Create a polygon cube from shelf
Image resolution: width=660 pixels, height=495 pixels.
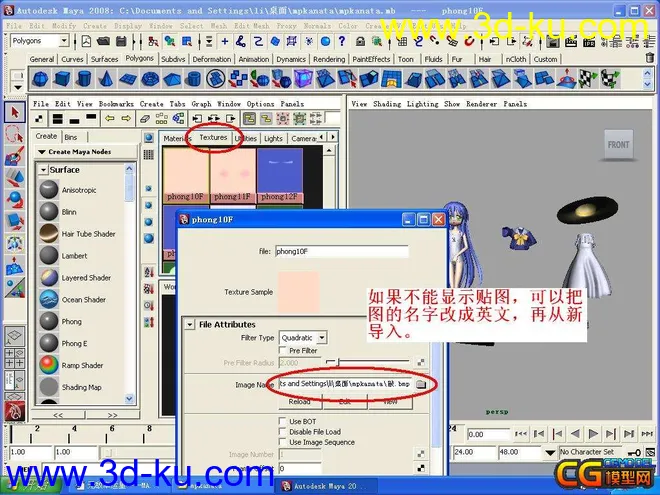point(62,79)
